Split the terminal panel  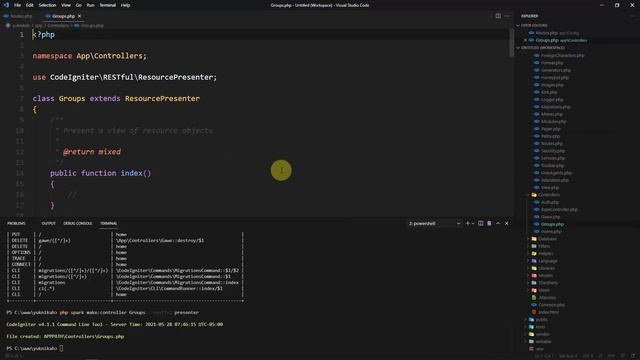pos(480,224)
